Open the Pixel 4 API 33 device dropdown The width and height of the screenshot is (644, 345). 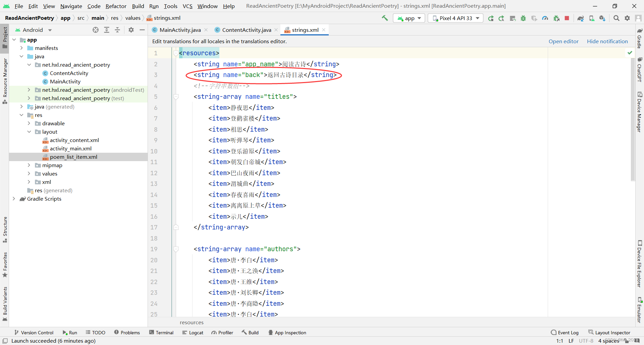[455, 18]
